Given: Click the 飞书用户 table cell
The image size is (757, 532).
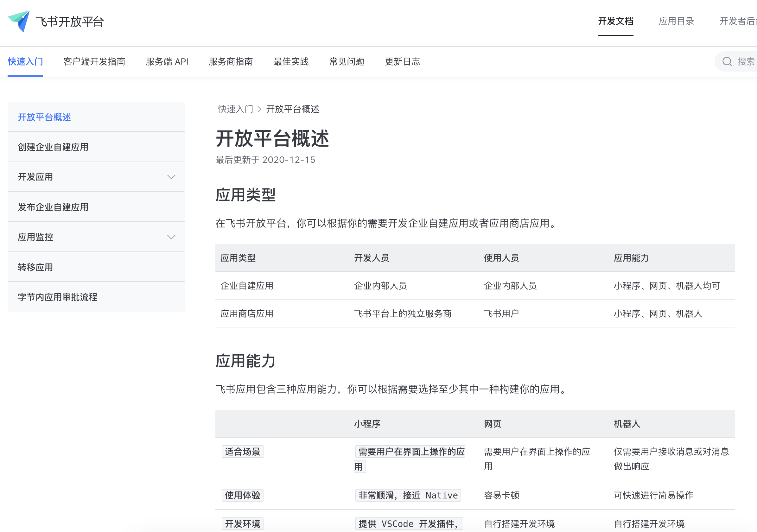Looking at the screenshot, I should pos(501,313).
